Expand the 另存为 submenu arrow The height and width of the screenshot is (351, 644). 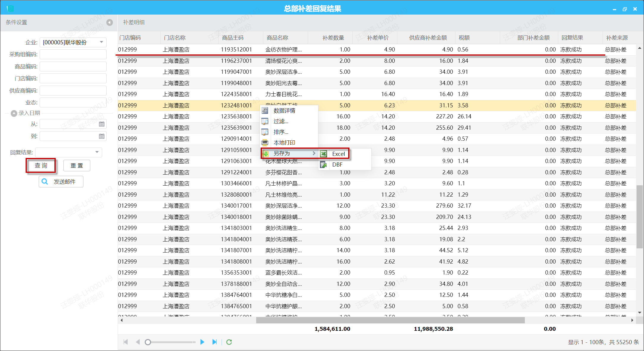coord(314,153)
